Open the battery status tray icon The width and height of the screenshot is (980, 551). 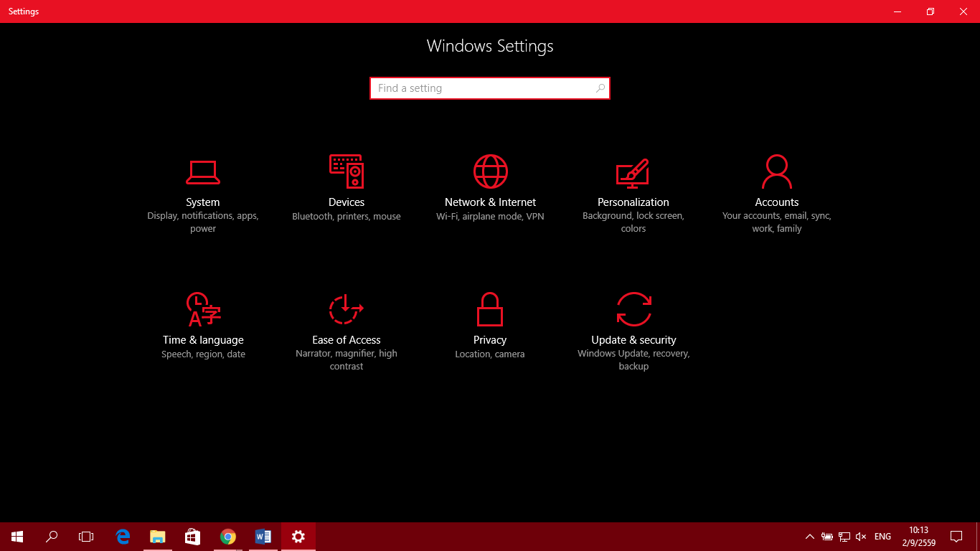pyautogui.click(x=827, y=537)
